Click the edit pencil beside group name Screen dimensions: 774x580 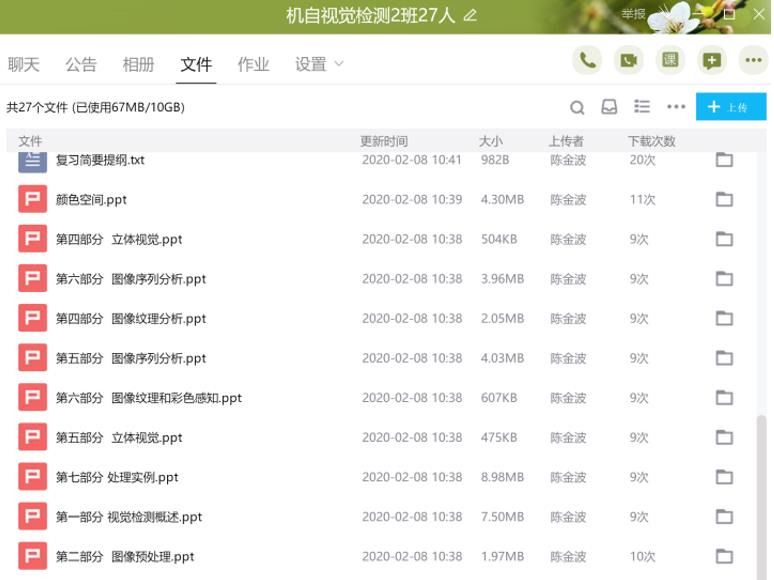470,15
